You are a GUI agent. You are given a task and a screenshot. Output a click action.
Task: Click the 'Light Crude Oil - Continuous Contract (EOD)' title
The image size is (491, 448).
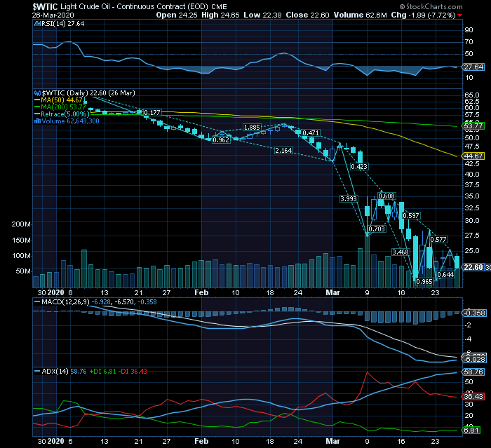135,6
